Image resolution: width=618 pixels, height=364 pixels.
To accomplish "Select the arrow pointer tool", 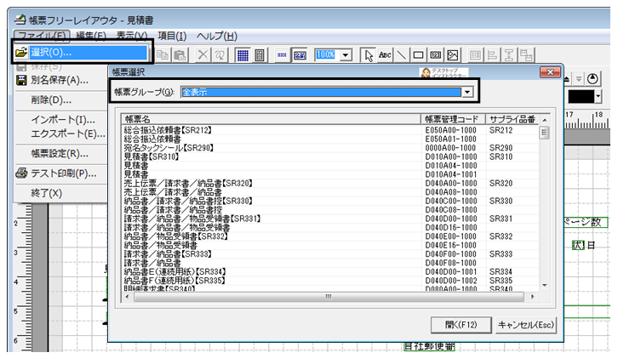I will pos(369,55).
